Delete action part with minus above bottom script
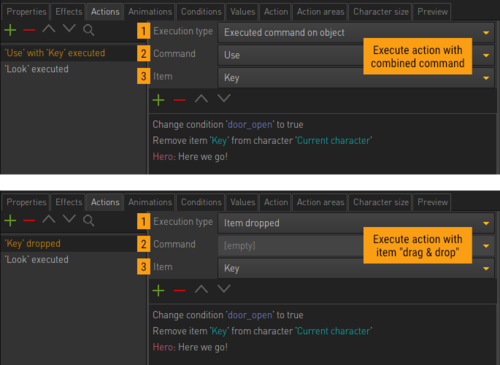The image size is (500, 365). pos(180,290)
